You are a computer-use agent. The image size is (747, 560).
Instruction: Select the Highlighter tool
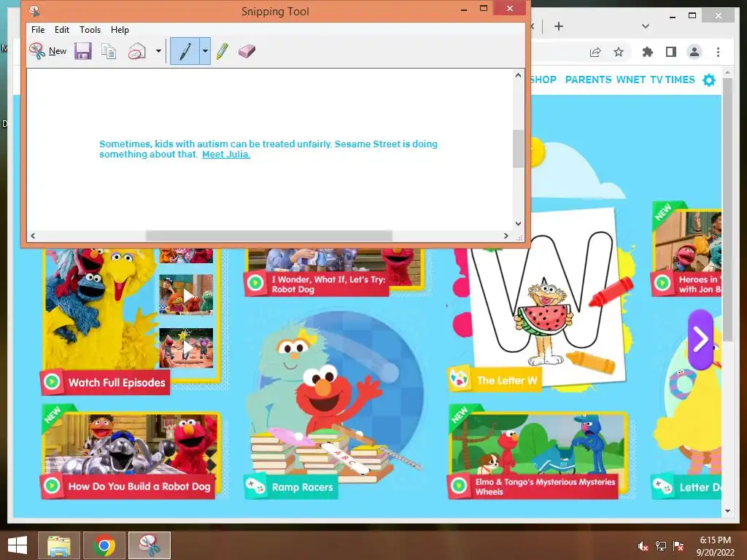point(222,51)
